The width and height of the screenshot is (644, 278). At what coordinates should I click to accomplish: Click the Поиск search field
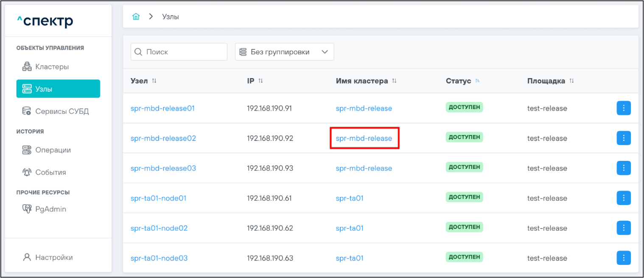[179, 52]
